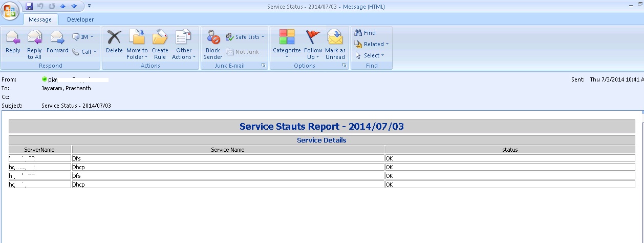Open the Other Actions dropdown

coord(184,54)
